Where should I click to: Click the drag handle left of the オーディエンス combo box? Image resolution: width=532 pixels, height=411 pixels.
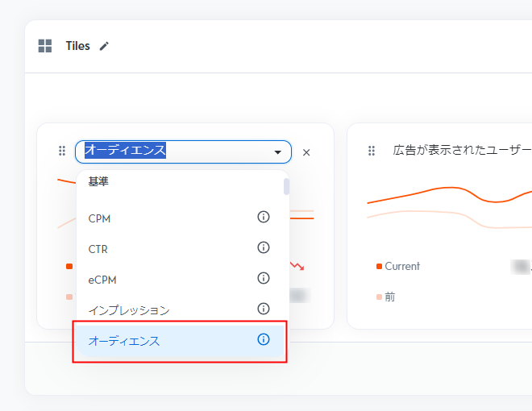(x=62, y=152)
